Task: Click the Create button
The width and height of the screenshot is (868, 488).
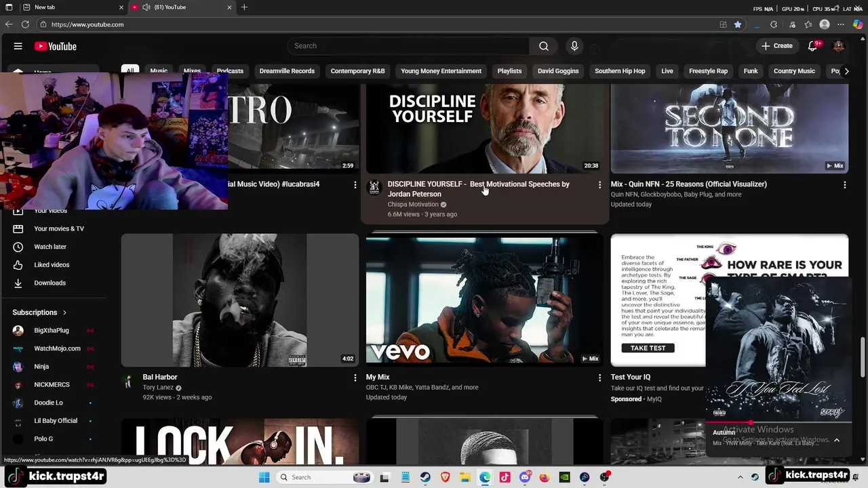Action: pos(776,46)
